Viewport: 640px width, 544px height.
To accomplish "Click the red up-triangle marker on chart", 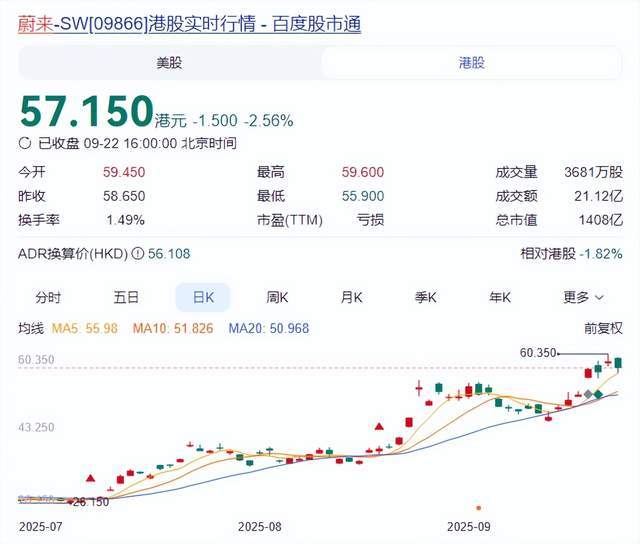I will (x=379, y=427).
